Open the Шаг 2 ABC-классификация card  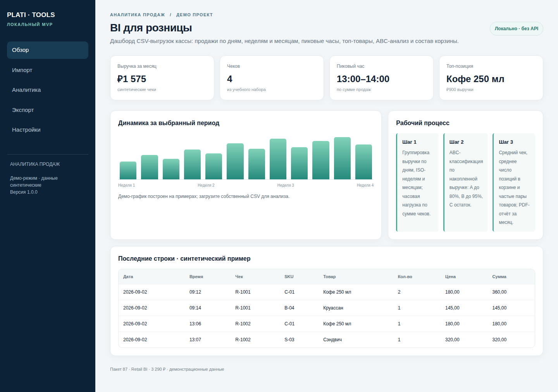(x=465, y=182)
